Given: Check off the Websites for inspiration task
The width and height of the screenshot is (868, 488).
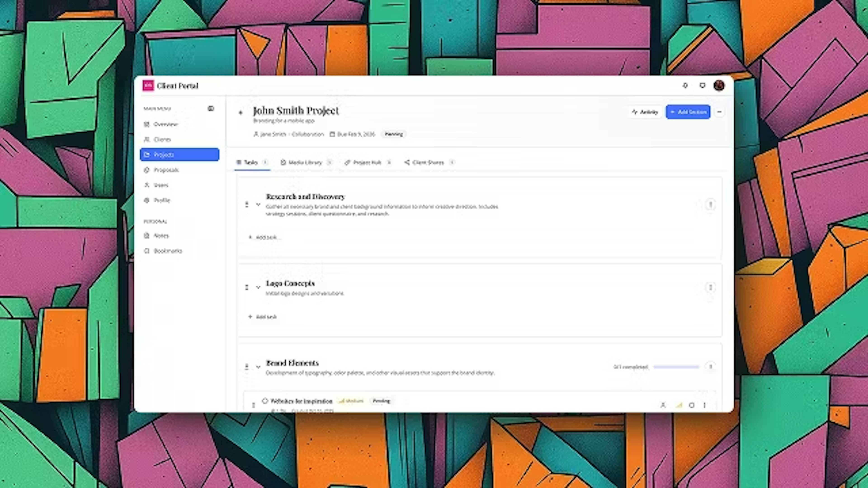Looking at the screenshot, I should 265,401.
